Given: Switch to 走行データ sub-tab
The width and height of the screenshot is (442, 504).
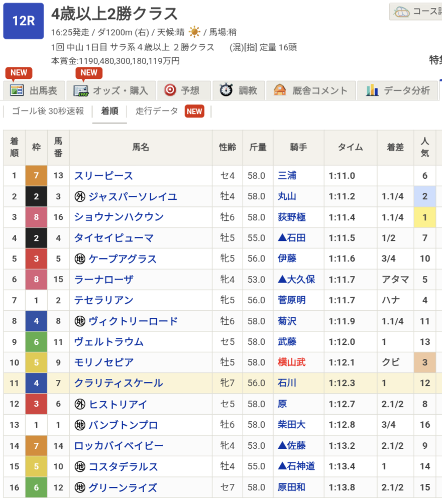Looking at the screenshot, I should (157, 111).
